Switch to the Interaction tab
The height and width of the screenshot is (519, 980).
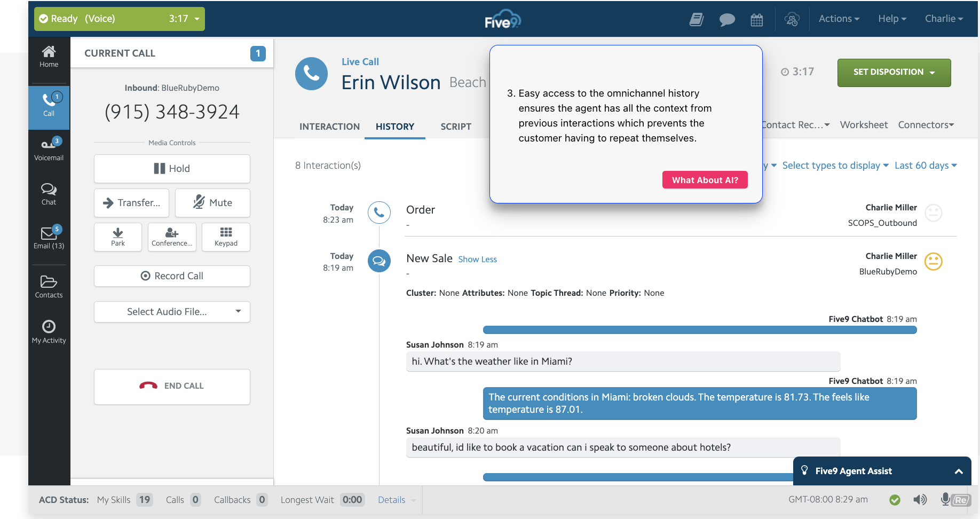[x=329, y=127]
